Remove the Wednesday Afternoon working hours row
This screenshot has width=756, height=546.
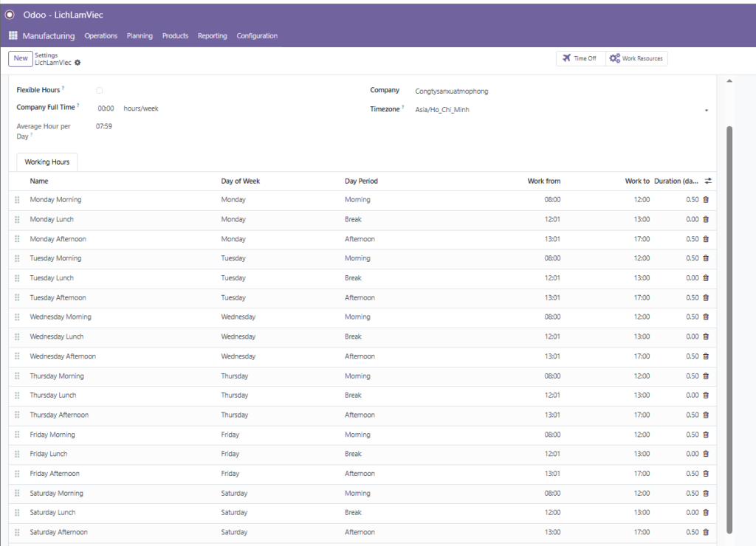(x=705, y=356)
